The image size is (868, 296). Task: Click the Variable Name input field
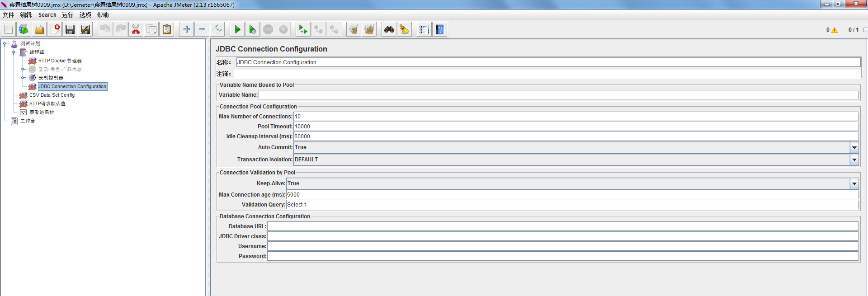[558, 95]
